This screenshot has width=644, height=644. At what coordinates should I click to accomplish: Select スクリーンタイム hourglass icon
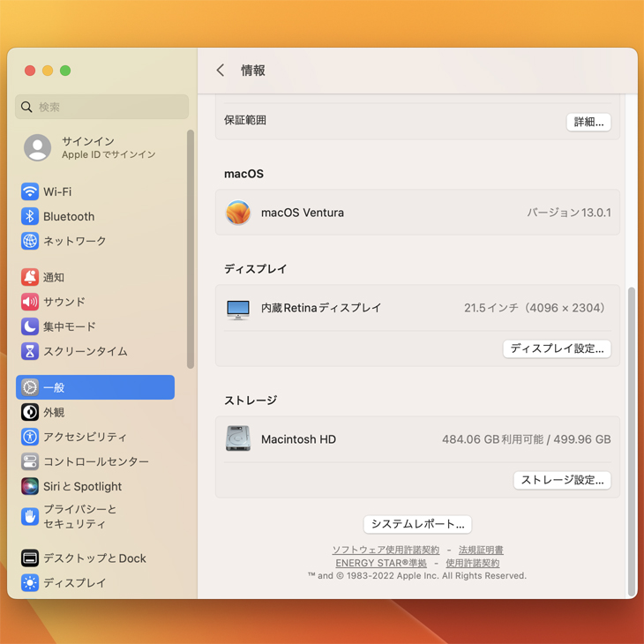(x=30, y=351)
